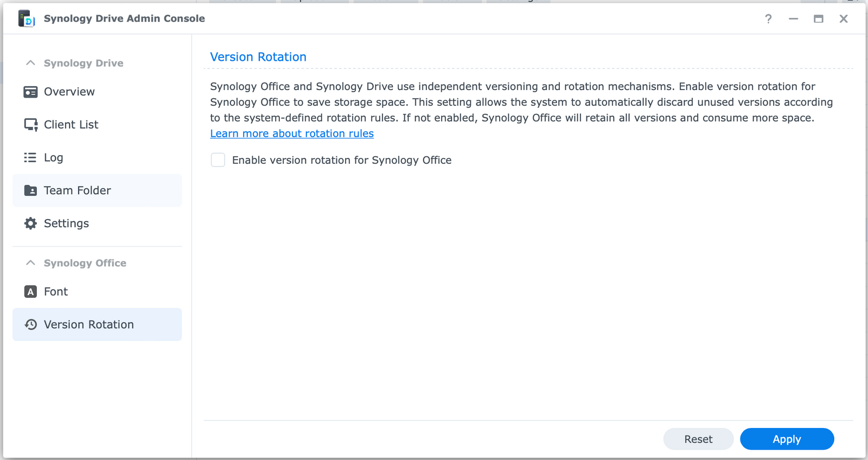The height and width of the screenshot is (460, 868).
Task: Enable version rotation for Synology Office checkbox
Action: click(x=218, y=160)
